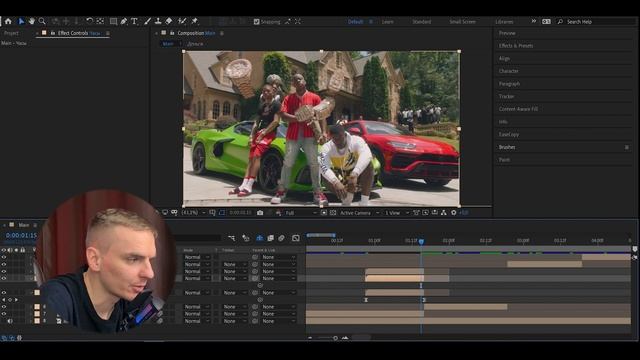Click the timeline zoom slider handle
640x360 pixels.
coord(336,338)
